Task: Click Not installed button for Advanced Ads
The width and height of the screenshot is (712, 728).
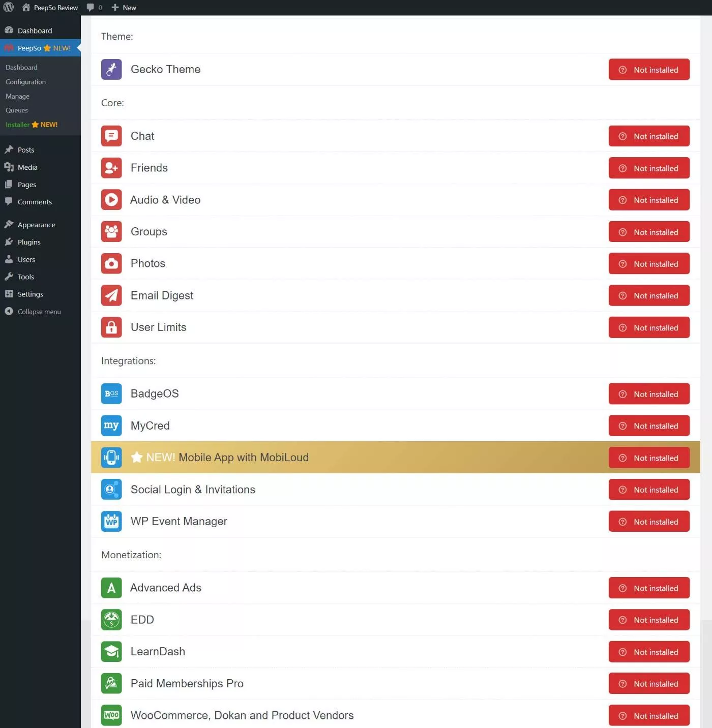Action: (649, 588)
